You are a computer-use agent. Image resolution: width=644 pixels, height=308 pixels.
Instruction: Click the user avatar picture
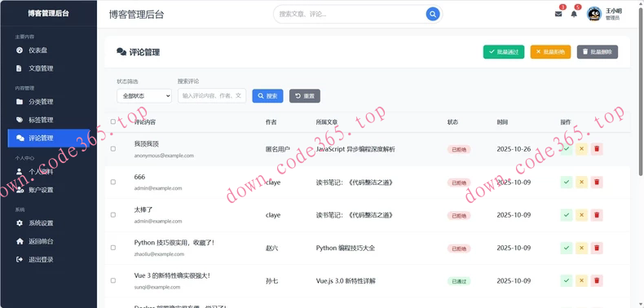tap(594, 14)
